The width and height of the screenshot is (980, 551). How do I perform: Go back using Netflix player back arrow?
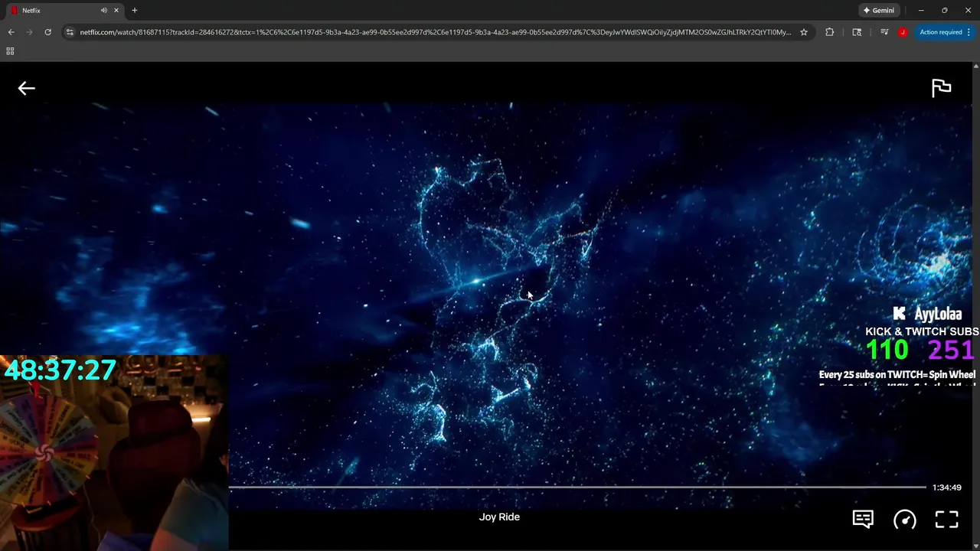click(26, 88)
